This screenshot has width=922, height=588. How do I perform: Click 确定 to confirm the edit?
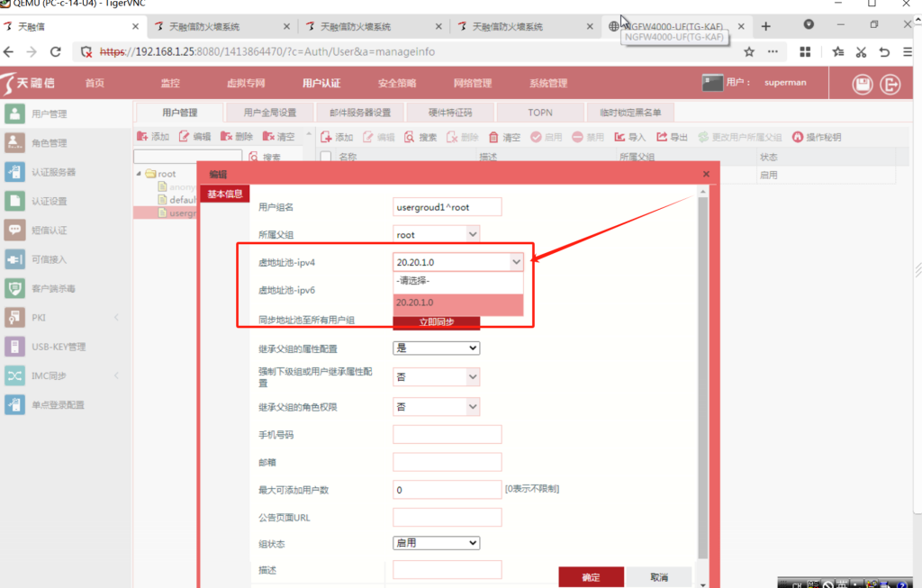(x=591, y=577)
